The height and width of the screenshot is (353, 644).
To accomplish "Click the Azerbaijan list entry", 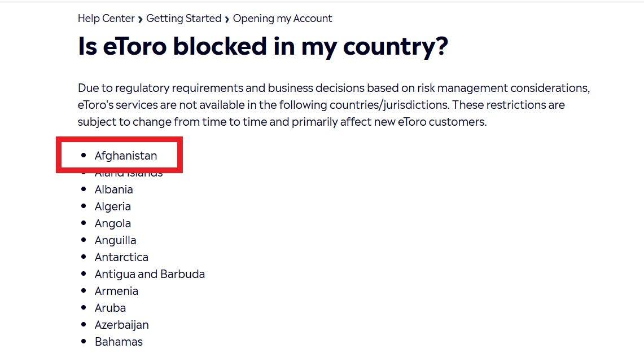I will coord(121,325).
